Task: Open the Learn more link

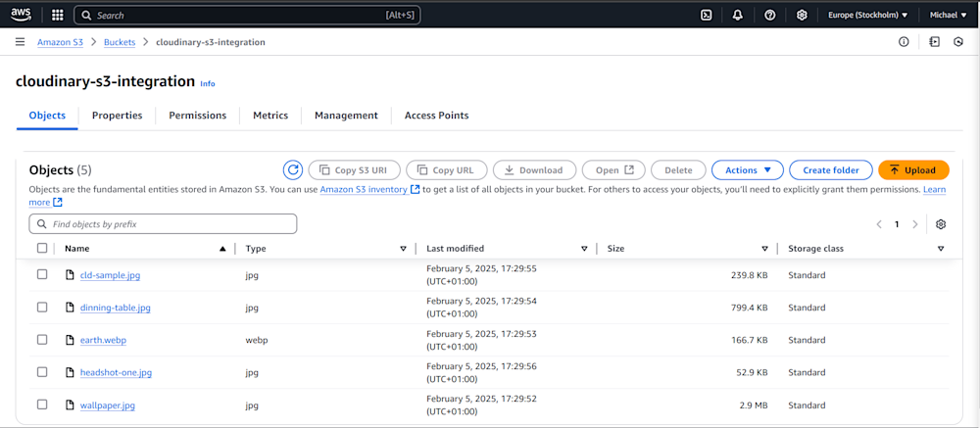Action: coord(934,189)
